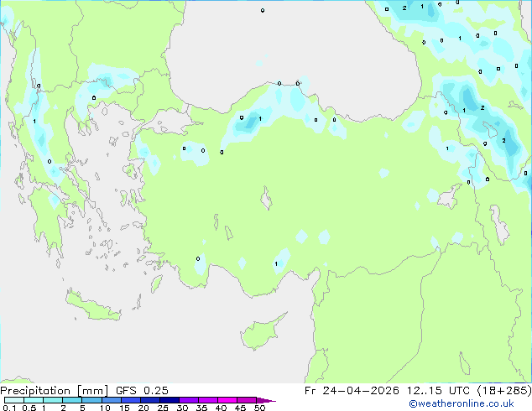Click the '50' legend scale label
The image size is (532, 411).
259,408
